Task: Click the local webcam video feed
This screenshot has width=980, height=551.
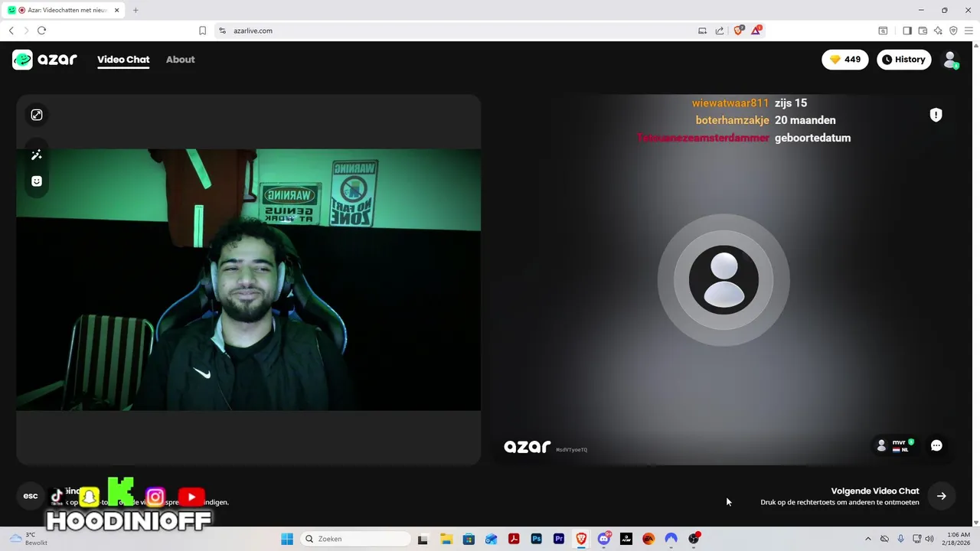Action: click(249, 280)
